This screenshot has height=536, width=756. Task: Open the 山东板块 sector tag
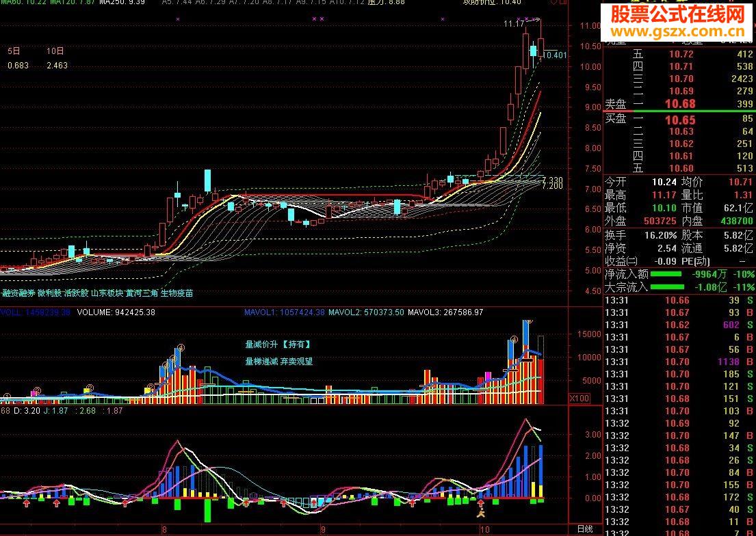pyautogui.click(x=107, y=293)
